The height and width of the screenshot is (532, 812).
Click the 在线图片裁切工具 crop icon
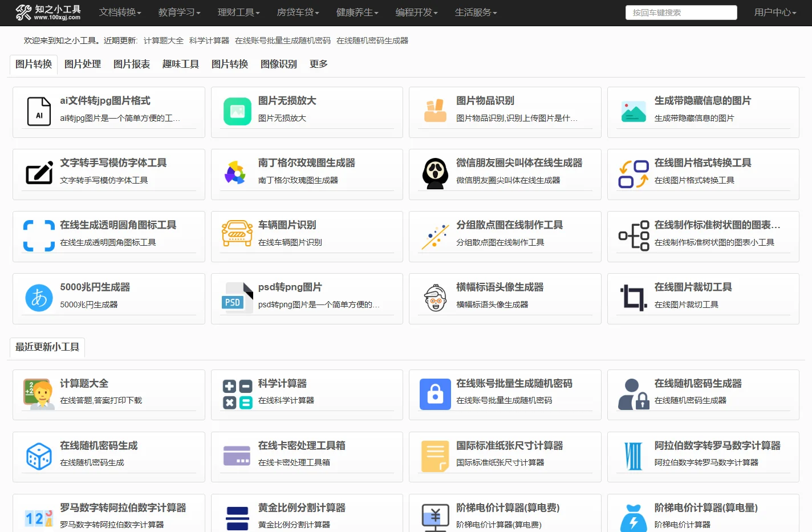pyautogui.click(x=634, y=298)
